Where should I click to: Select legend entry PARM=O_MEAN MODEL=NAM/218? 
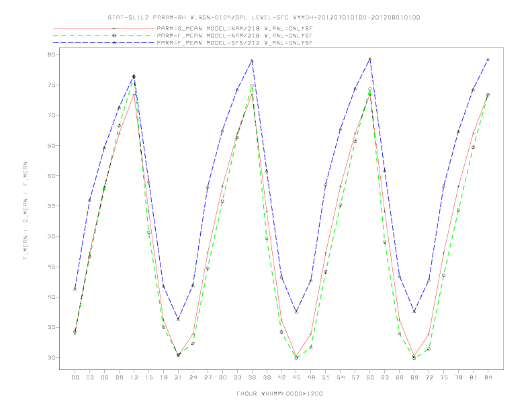(x=235, y=28)
